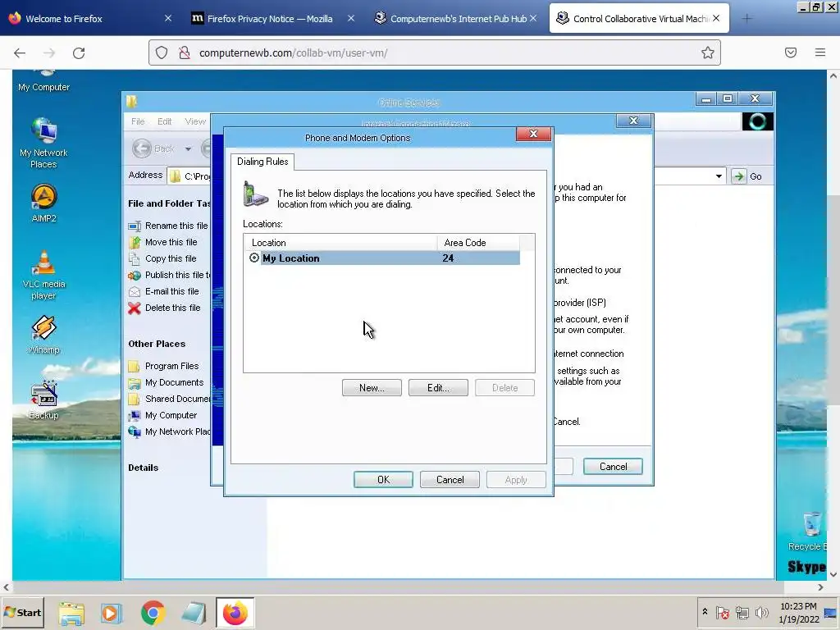Viewport: 840px width, 630px height.
Task: Select the My Location radio button
Action: (254, 258)
